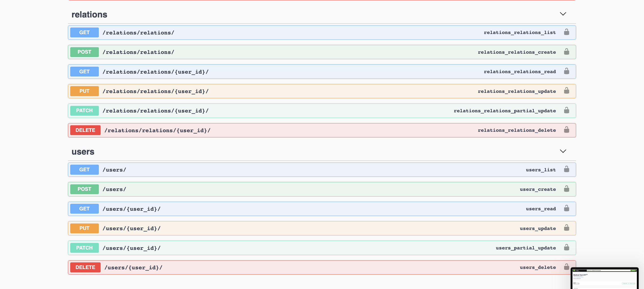
Task: Expand DELETE /users/{user_id}/ endpoint
Action: pyautogui.click(x=133, y=268)
